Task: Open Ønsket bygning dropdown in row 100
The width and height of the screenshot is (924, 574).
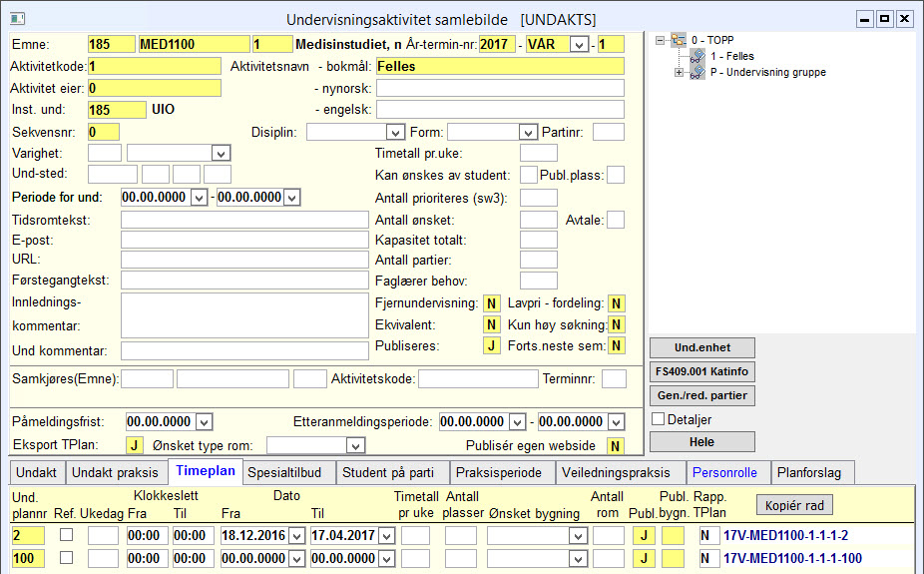Action: (578, 559)
